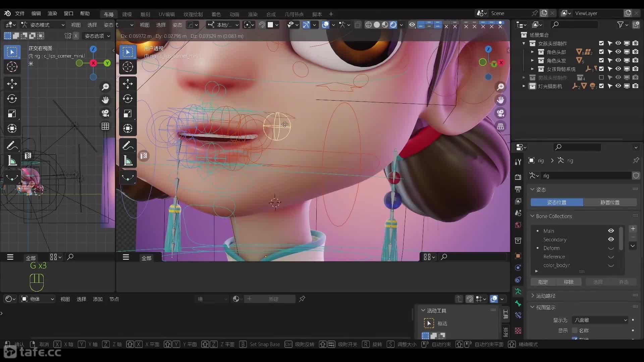Open the Bone properties tab
This screenshot has width=644, height=362.
(x=518, y=303)
